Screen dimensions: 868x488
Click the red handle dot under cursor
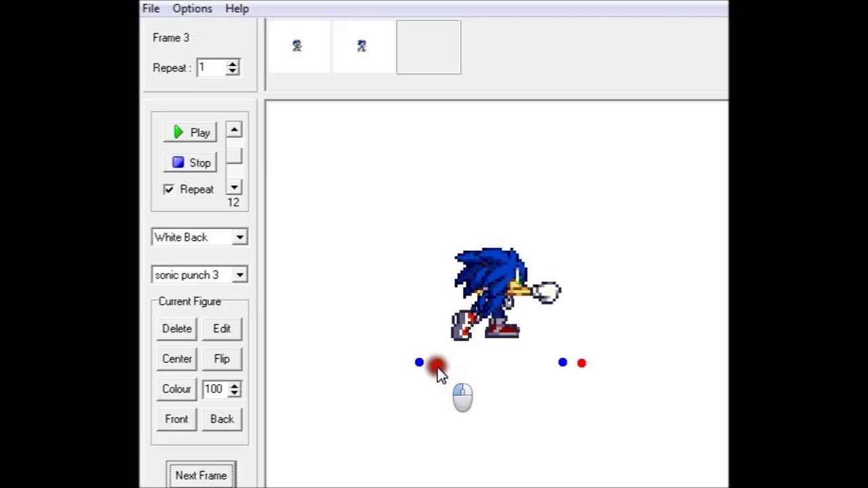pos(437,365)
